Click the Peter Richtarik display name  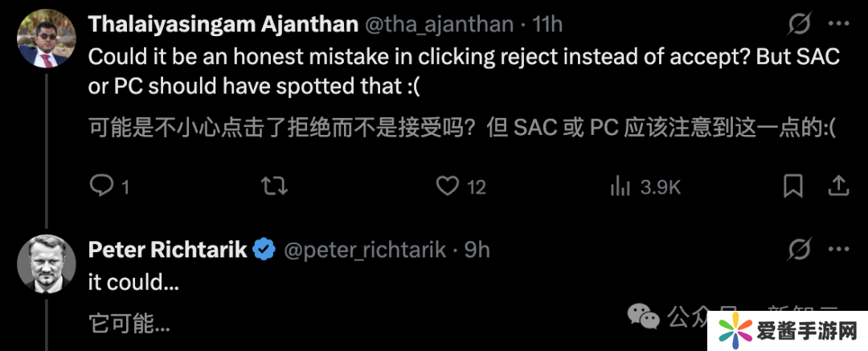click(x=167, y=250)
